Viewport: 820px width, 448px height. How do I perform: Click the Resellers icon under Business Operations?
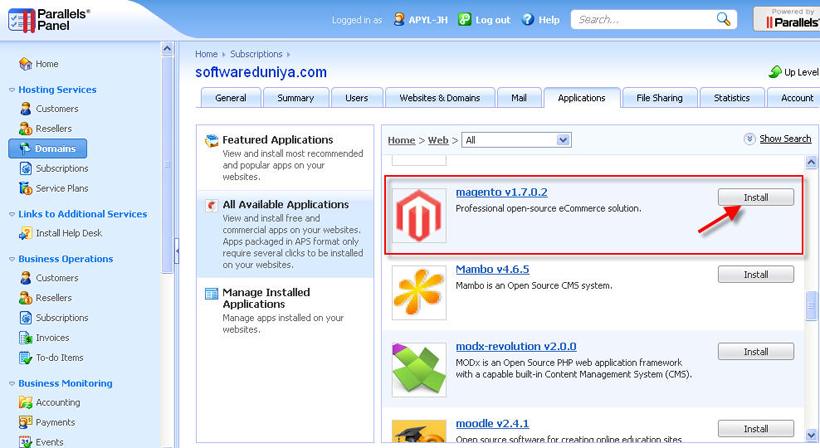point(25,298)
